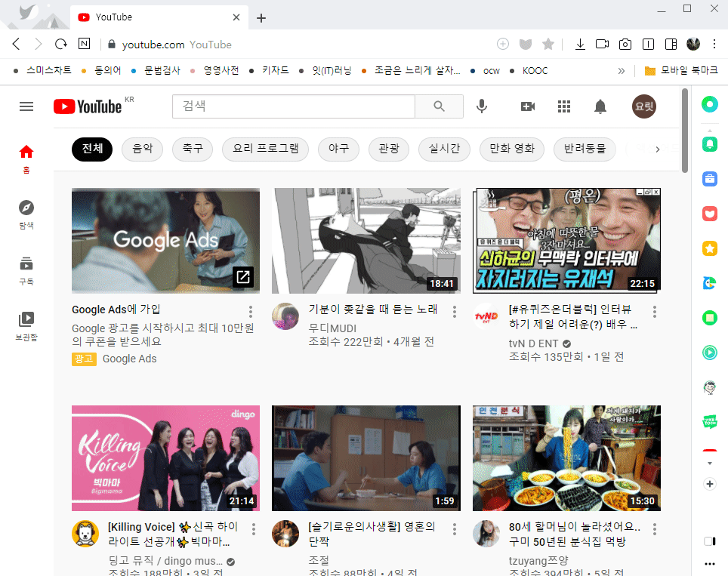Open options for tzuyang video
The image size is (728, 576).
(655, 528)
